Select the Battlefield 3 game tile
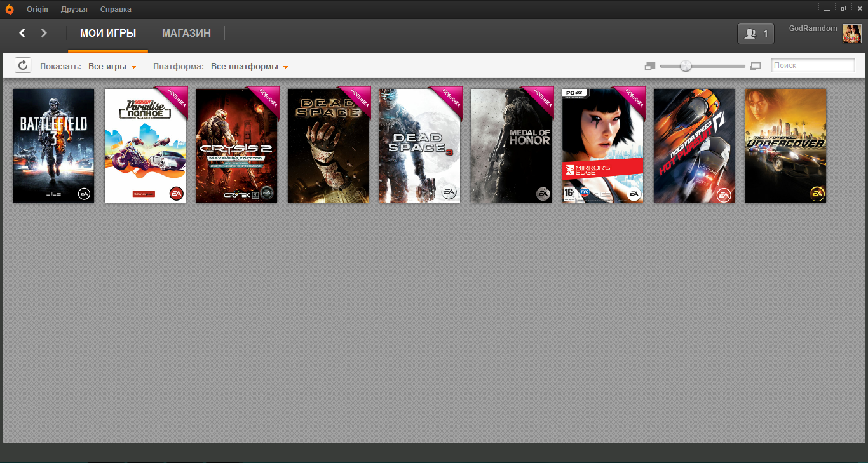Screen dimensions: 868x463 point(53,145)
